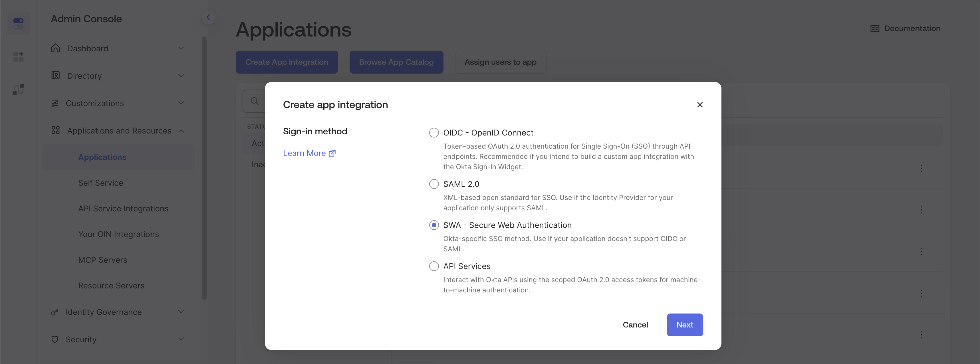980x364 pixels.
Task: Click the Next button
Action: pos(685,325)
